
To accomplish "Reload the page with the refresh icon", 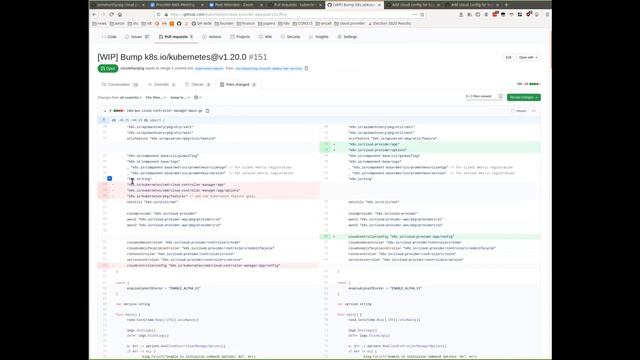I will pos(111,14).
